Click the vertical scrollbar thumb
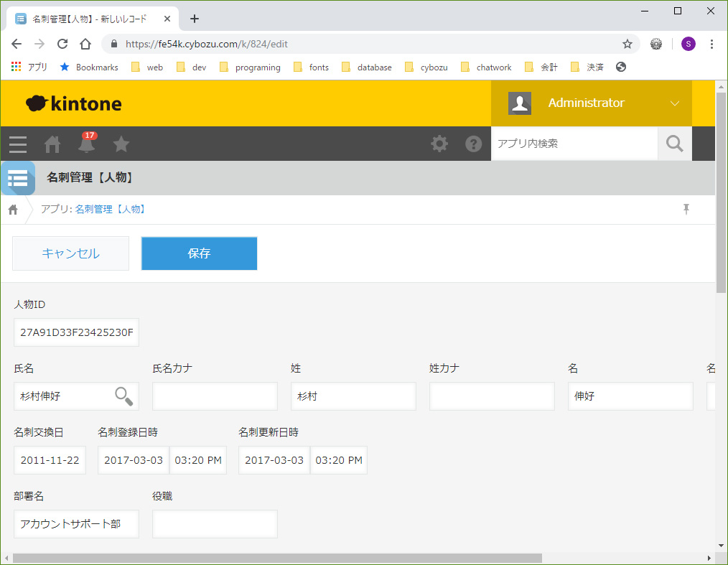 (x=721, y=192)
